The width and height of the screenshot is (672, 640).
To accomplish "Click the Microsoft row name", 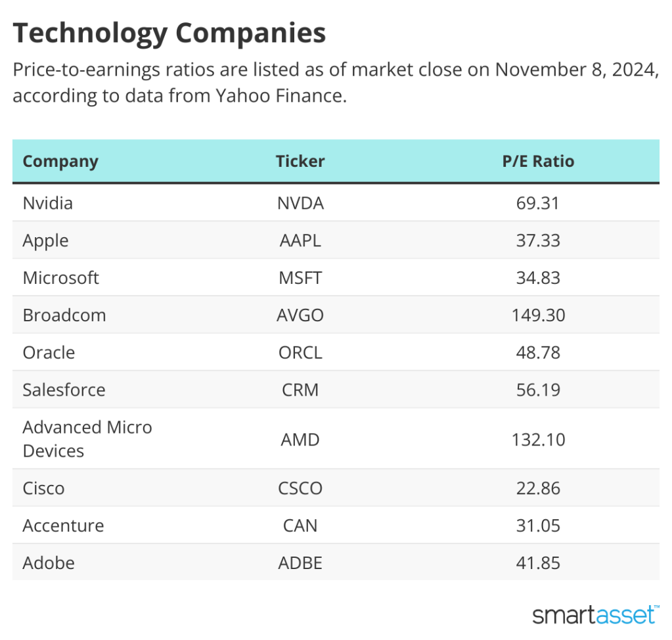I will [x=61, y=278].
